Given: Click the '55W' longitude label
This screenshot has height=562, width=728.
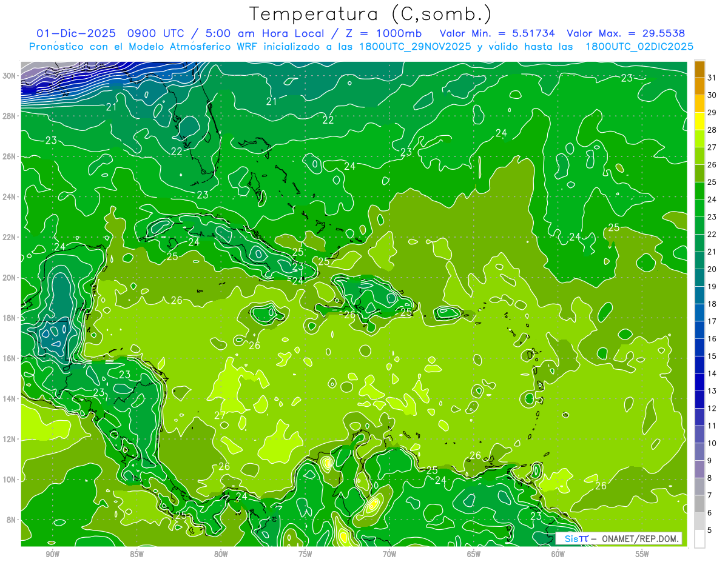Looking at the screenshot, I should point(642,554).
